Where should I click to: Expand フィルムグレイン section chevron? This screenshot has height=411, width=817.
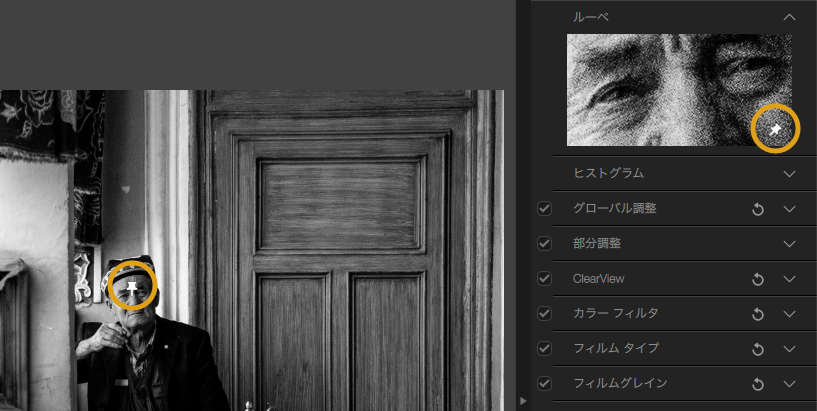click(x=789, y=384)
